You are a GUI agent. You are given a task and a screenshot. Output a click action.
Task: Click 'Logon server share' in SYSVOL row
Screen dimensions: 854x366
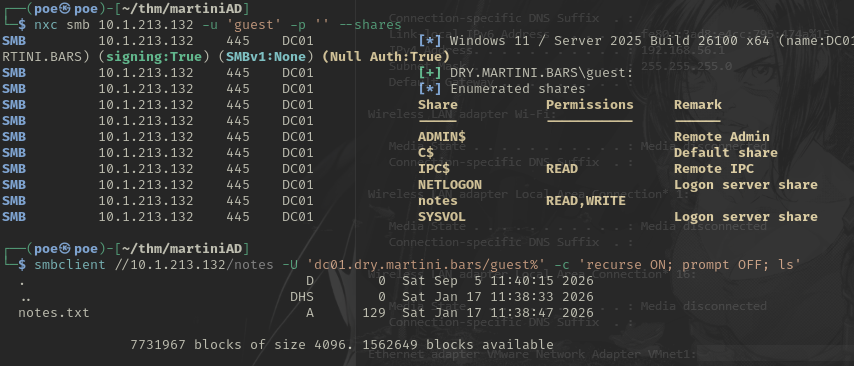(x=746, y=216)
